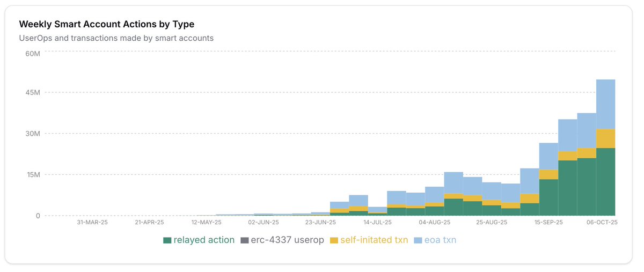Image resolution: width=644 pixels, height=272 pixels.
Task: Click the 31-MAR-25 axis tick label
Action: click(92, 222)
